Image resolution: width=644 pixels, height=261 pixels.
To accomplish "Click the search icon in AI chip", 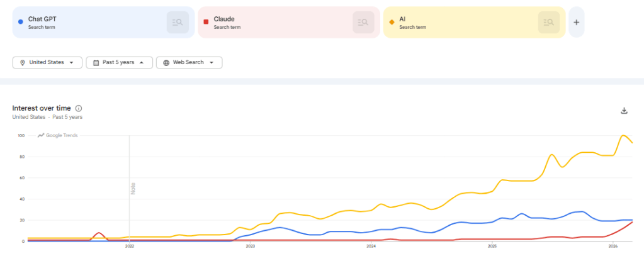I will click(548, 23).
